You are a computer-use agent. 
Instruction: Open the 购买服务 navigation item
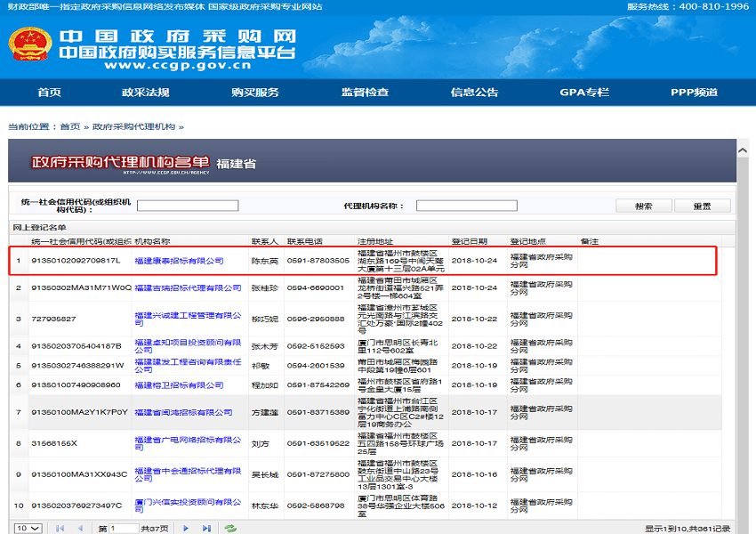point(255,93)
